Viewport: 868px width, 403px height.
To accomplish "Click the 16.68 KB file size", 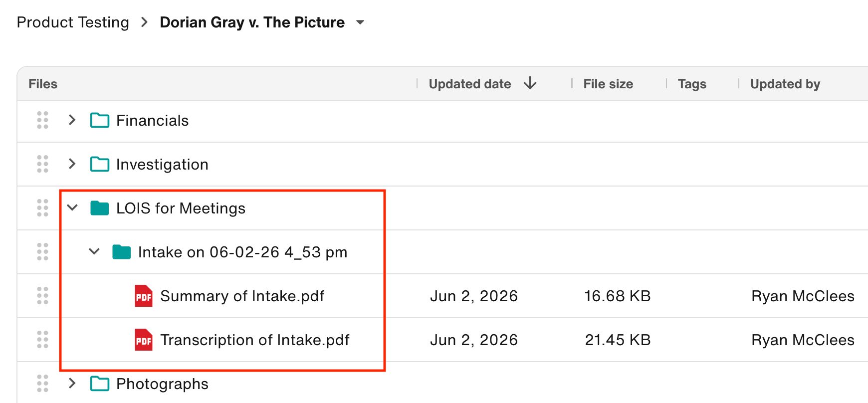I will tap(618, 296).
